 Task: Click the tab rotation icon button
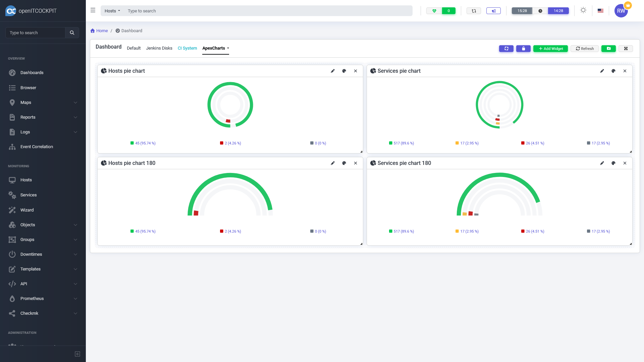coord(506,49)
